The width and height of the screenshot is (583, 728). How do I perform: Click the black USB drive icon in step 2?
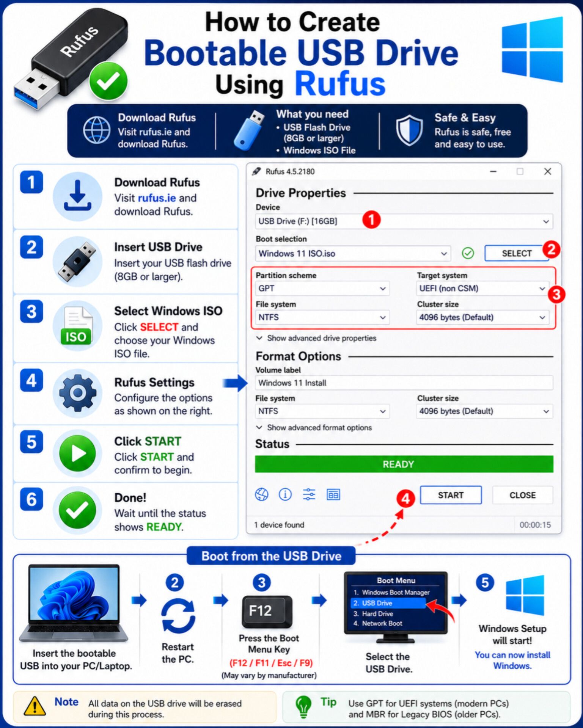coord(77,261)
